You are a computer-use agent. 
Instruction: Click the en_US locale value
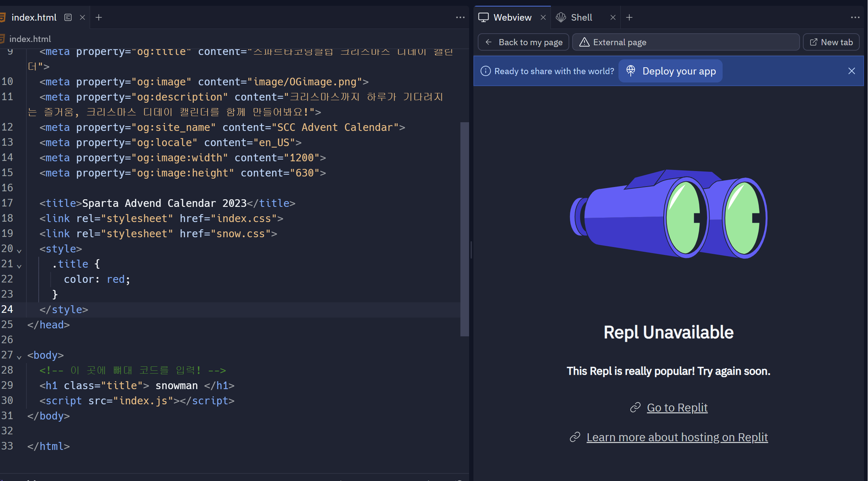coord(274,142)
